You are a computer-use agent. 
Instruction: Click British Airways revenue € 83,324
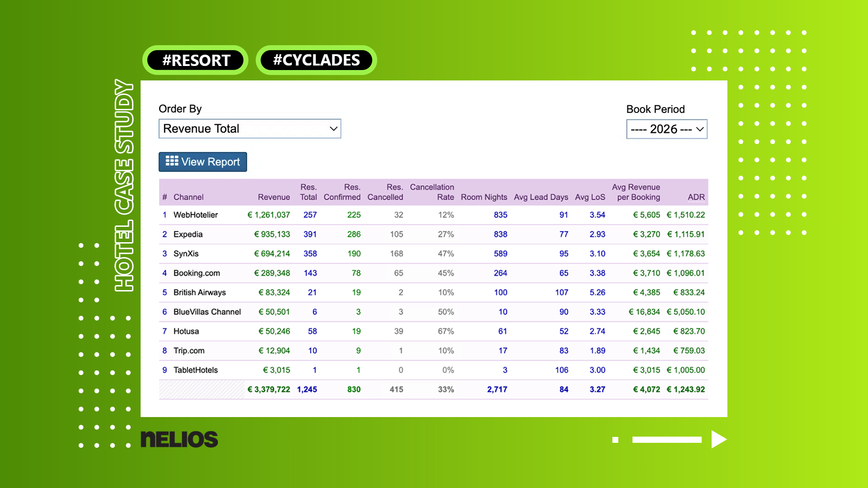(x=274, y=292)
